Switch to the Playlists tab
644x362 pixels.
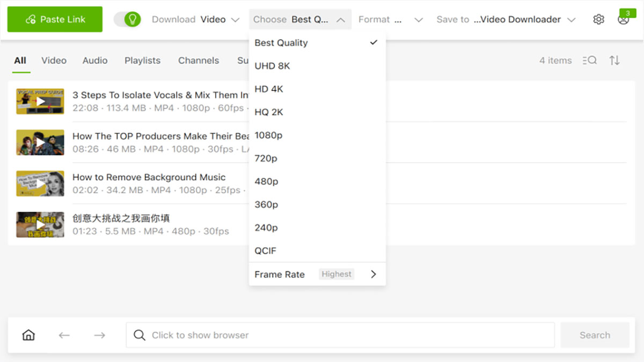point(142,61)
